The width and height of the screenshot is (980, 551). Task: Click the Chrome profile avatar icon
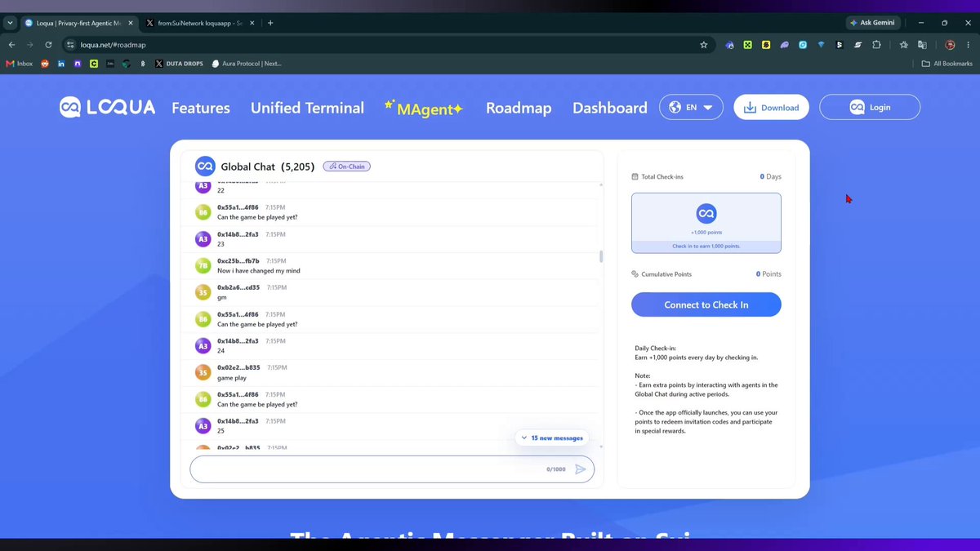click(950, 45)
